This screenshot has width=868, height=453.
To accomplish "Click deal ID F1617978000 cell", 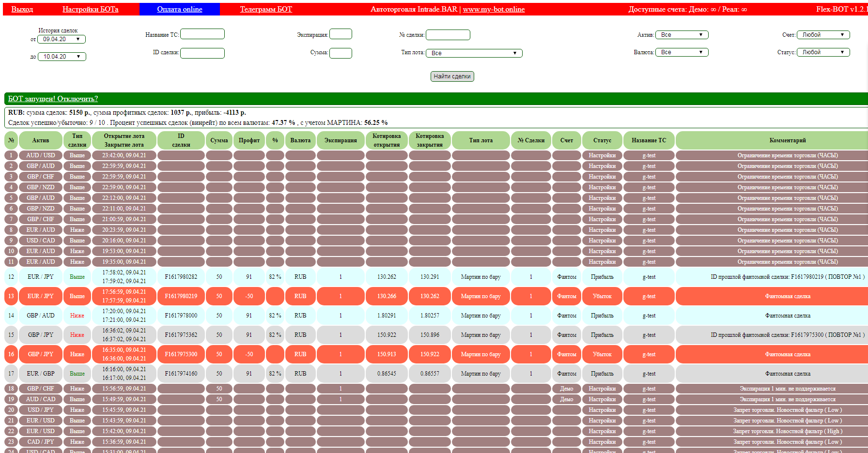I will tap(181, 316).
